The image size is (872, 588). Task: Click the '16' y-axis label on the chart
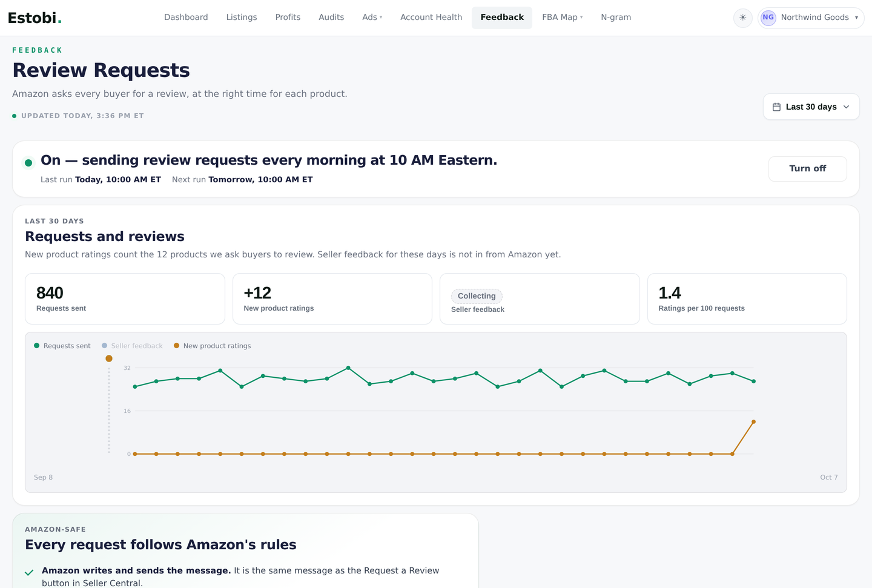tap(127, 411)
